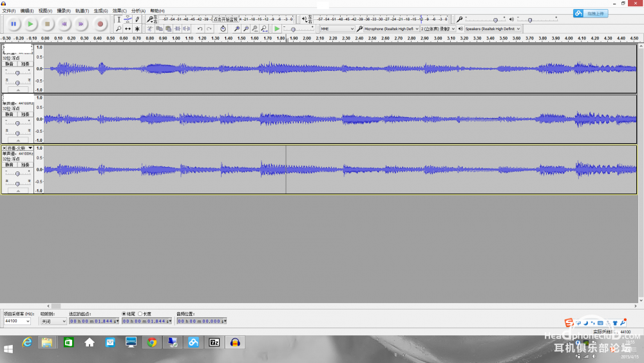Skip to start of the project
The image size is (644, 363).
pyautogui.click(x=64, y=24)
